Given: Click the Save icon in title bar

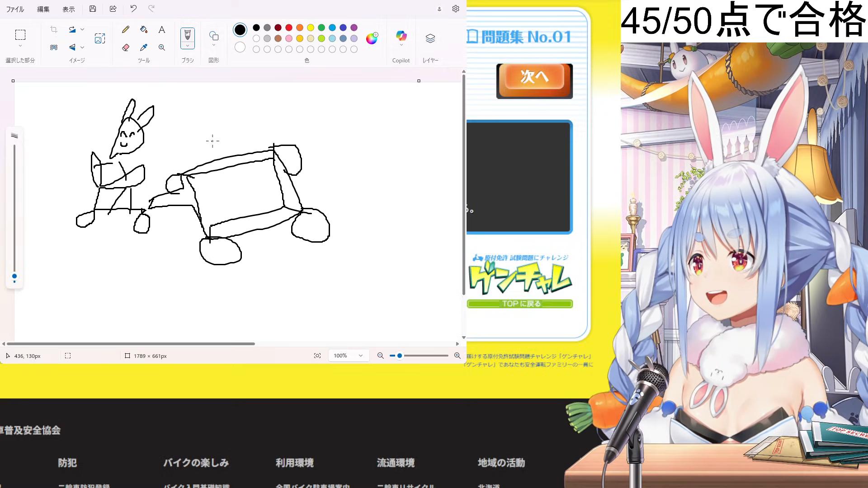Looking at the screenshot, I should [x=93, y=9].
